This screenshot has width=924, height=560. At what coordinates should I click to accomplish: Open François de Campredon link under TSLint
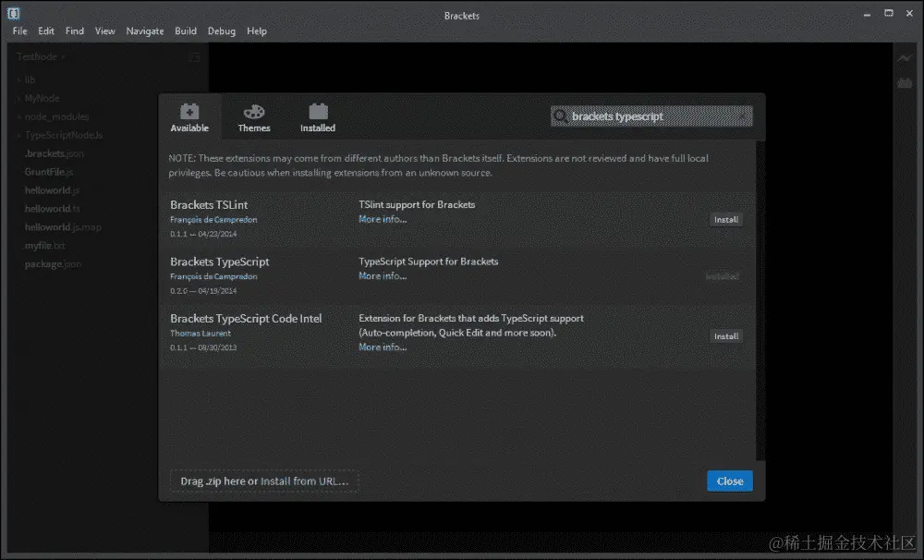coord(213,220)
